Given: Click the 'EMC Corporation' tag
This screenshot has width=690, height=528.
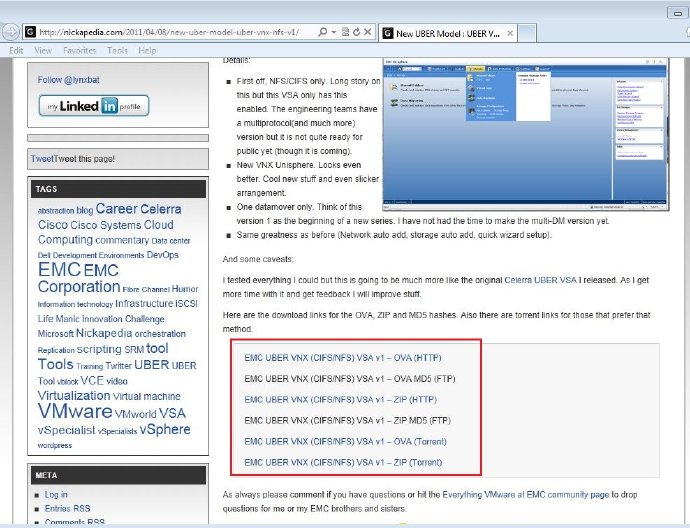Looking at the screenshot, I should point(79,278).
